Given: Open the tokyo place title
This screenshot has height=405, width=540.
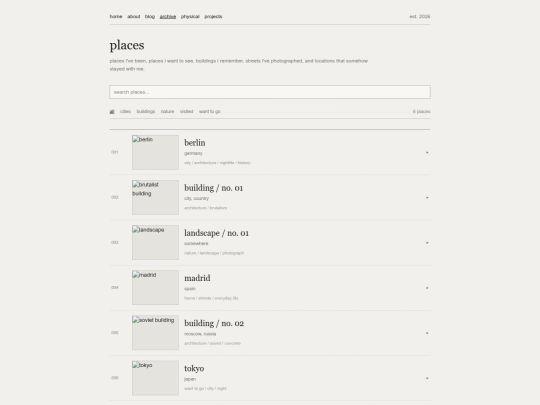Looking at the screenshot, I should [194, 368].
